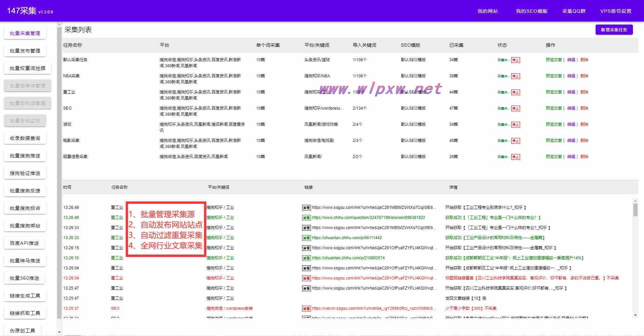Image resolution: width=644 pixels, height=336 pixels.
Task: Open 批量360推送 in sidebar
Action: coord(24,278)
